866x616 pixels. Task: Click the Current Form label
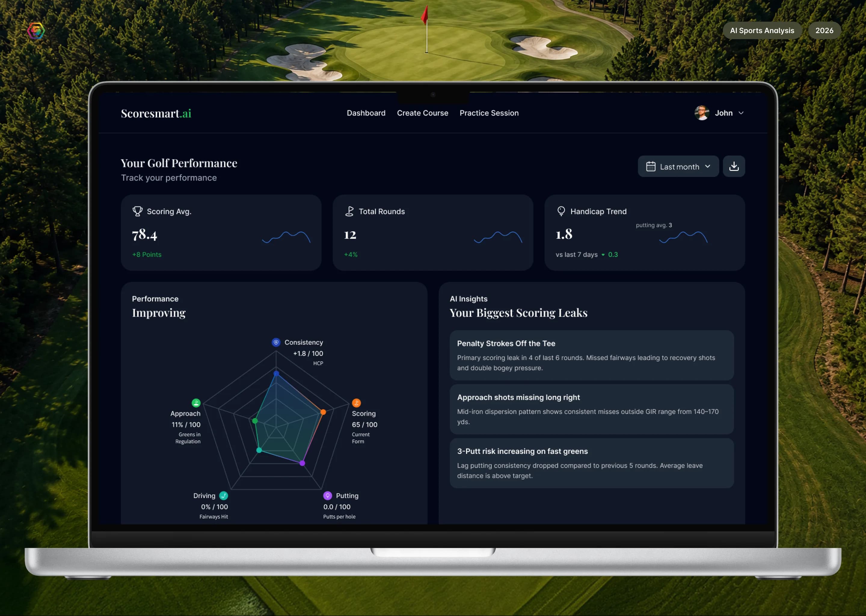click(361, 438)
